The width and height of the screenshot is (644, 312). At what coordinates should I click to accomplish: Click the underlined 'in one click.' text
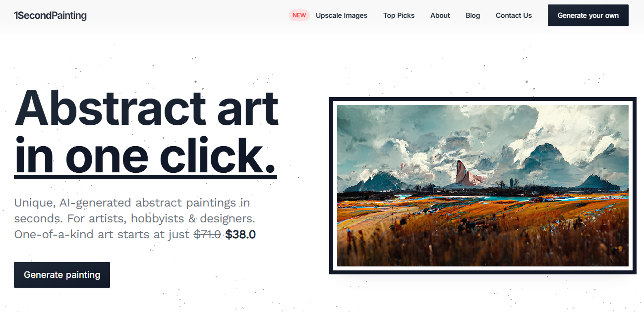[x=145, y=155]
